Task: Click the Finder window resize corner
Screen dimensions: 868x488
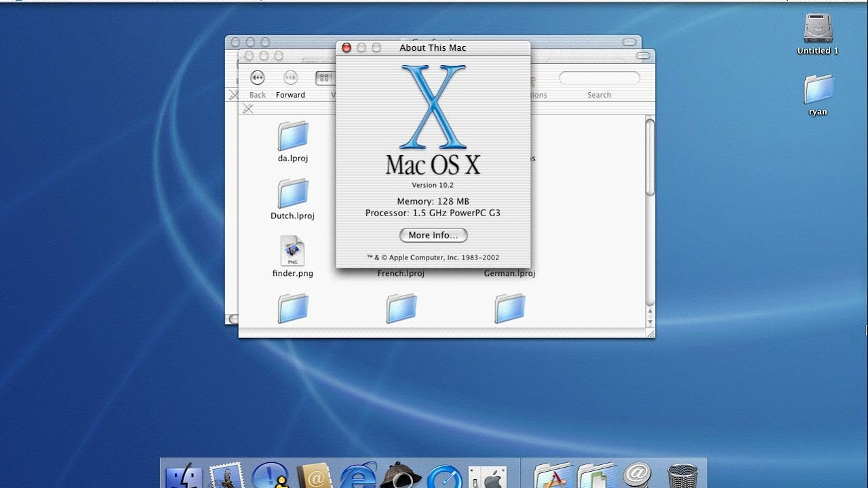Action: 650,333
